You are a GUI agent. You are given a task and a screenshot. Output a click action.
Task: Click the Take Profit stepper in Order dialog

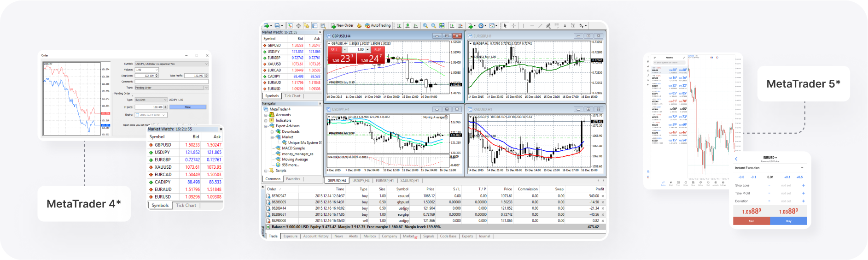[206, 76]
